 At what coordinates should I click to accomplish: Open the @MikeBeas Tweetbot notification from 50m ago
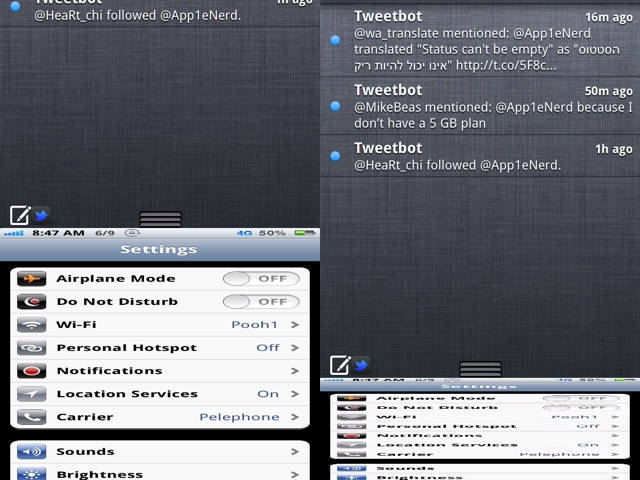(x=480, y=106)
